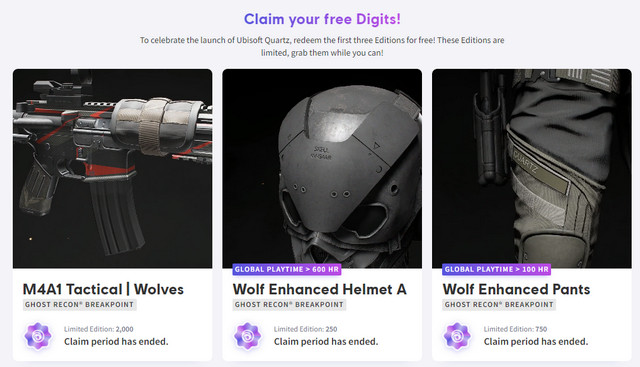Open the M4A1 Tactical rifle image

pyautogui.click(x=113, y=169)
